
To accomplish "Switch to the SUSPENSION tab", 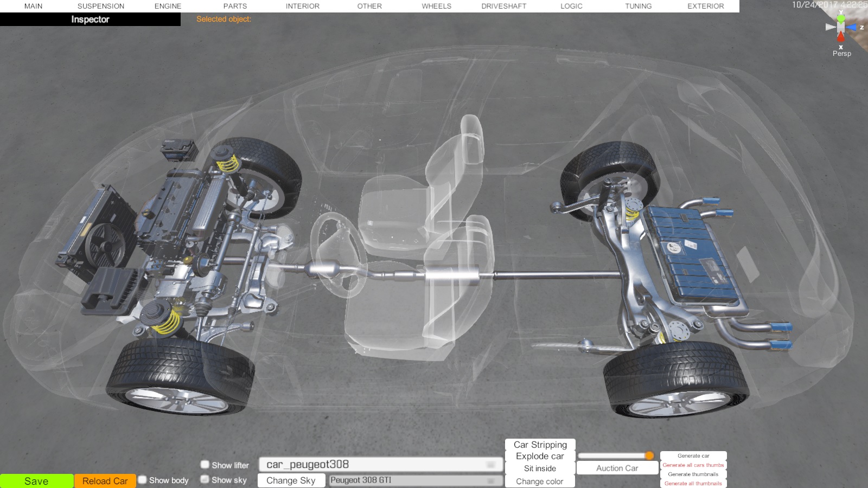I will point(101,6).
